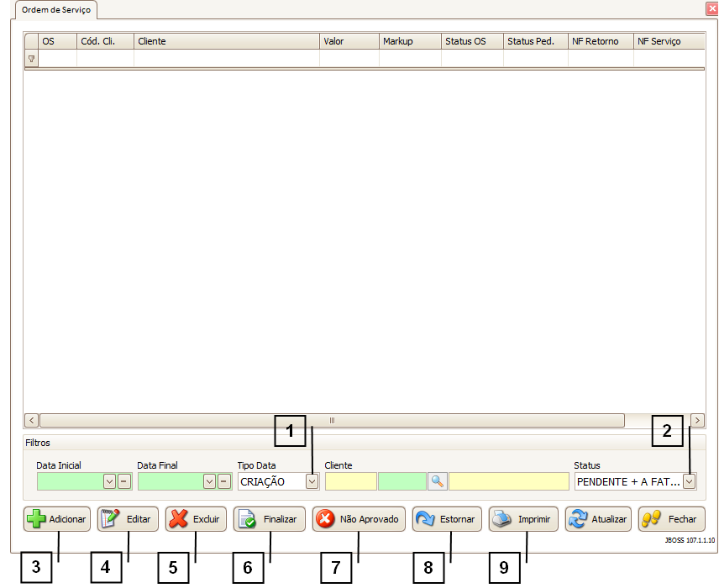719x588 pixels.
Task: Open the Data Inicial date picker
Action: (x=109, y=481)
